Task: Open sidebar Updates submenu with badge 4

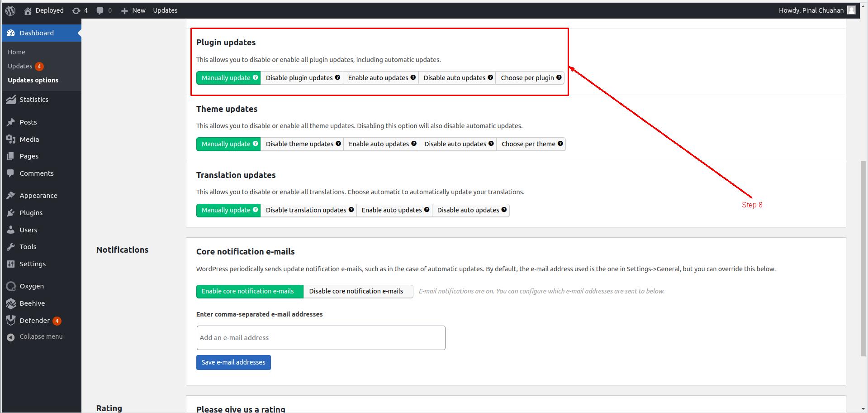Action: tap(25, 66)
